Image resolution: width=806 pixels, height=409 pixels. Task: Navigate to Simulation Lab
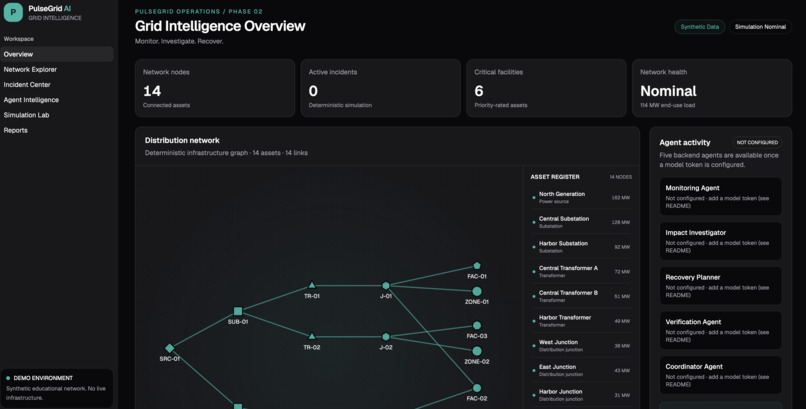tap(57, 115)
